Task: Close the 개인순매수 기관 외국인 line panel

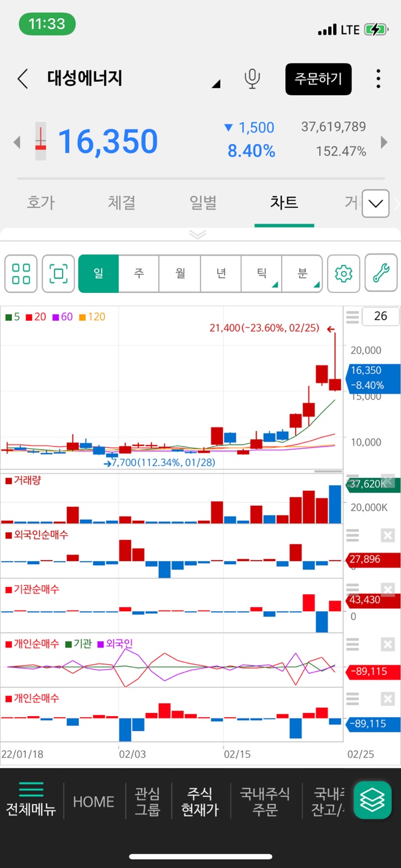Action: click(x=388, y=644)
